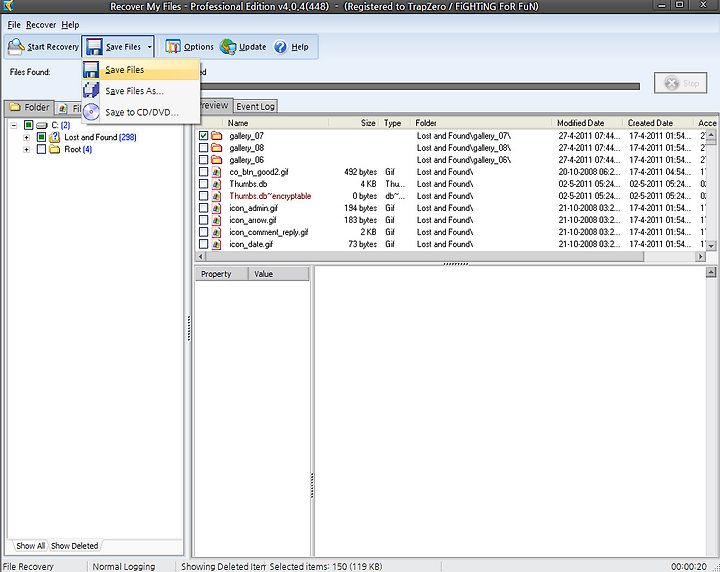Check the Root folder tree checkbox
Screen dimensions: 720x572
click(41, 149)
